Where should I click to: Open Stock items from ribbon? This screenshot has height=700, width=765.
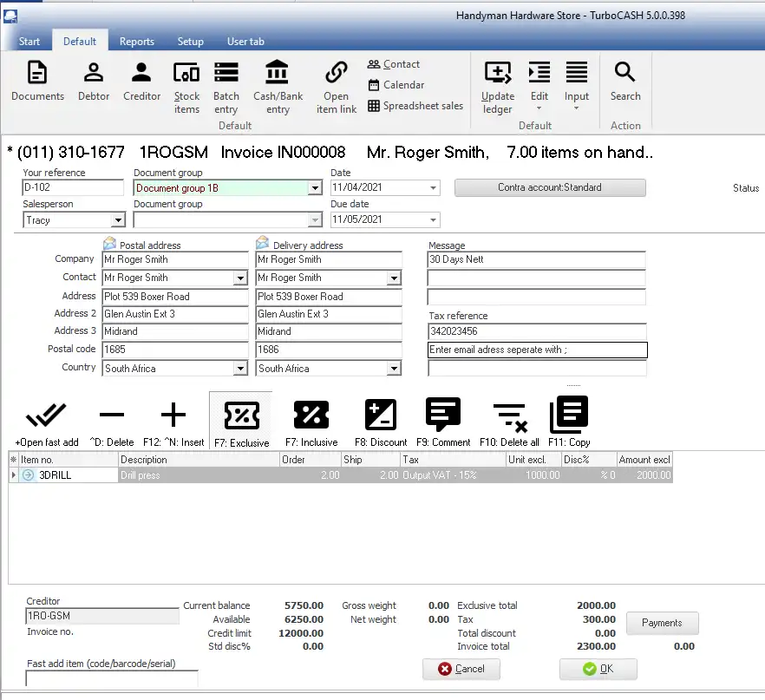pos(186,88)
